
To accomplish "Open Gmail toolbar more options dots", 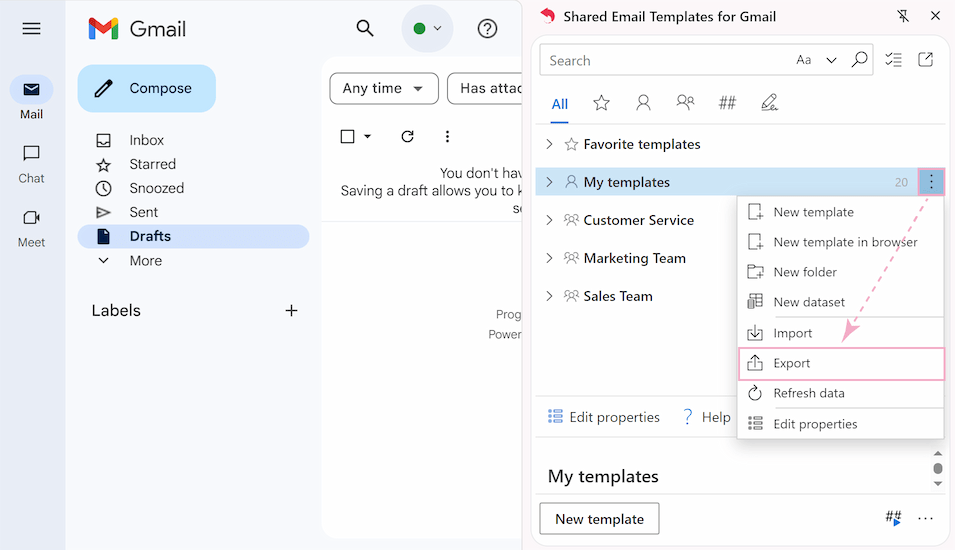I will tap(447, 136).
